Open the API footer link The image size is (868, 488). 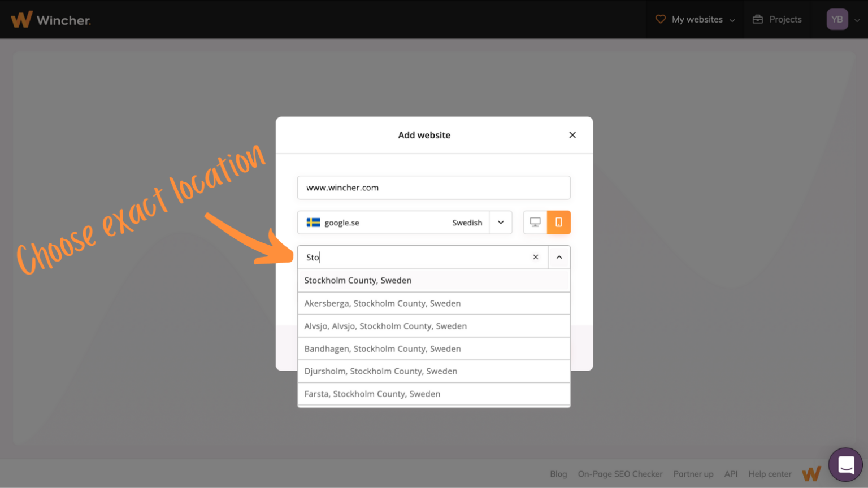pyautogui.click(x=731, y=474)
